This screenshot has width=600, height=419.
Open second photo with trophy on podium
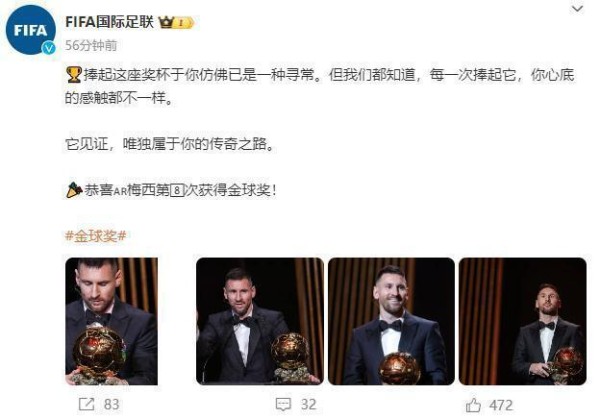pyautogui.click(x=260, y=321)
